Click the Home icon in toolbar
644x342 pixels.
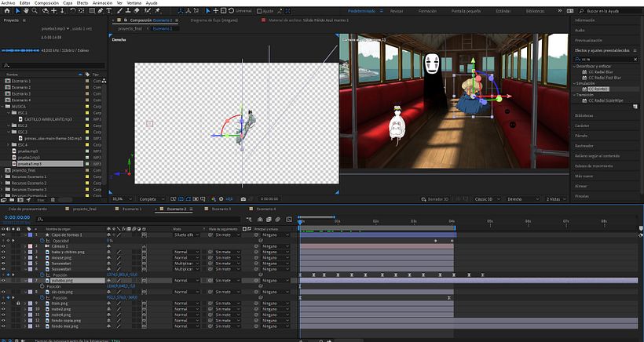click(6, 11)
